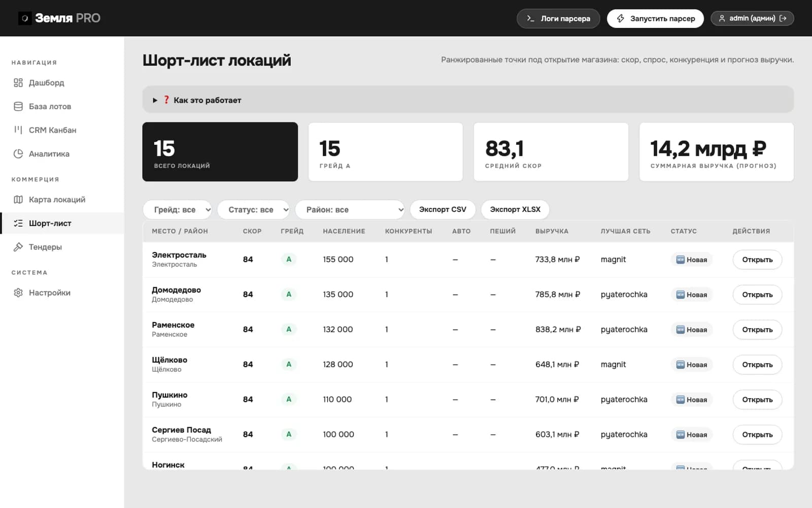Expand the 'Как это работает' section

pyautogui.click(x=468, y=100)
